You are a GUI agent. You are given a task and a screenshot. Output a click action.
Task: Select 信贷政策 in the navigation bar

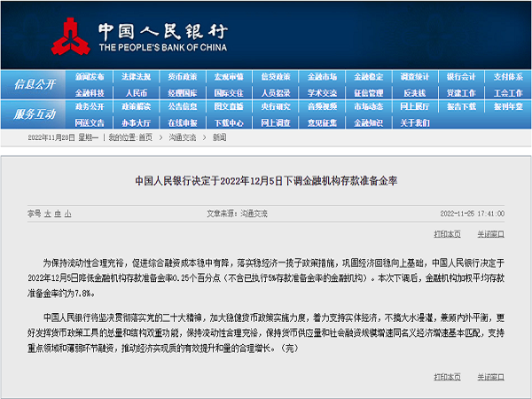point(276,77)
